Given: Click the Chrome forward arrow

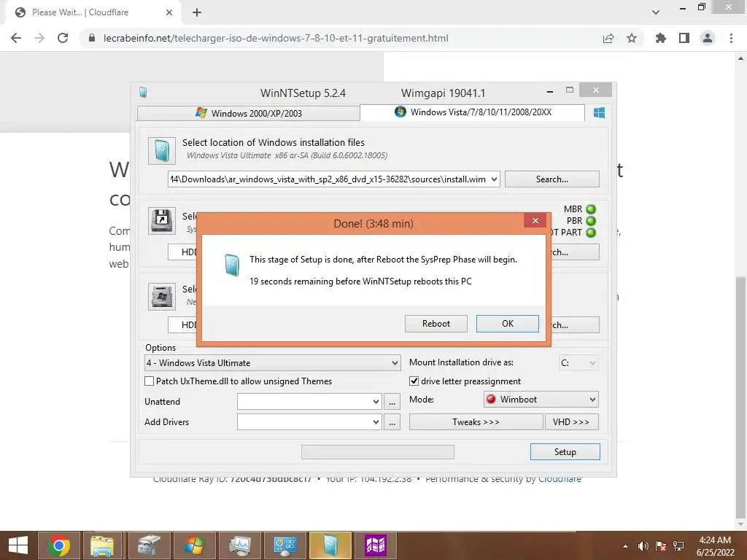Looking at the screenshot, I should 39,38.
